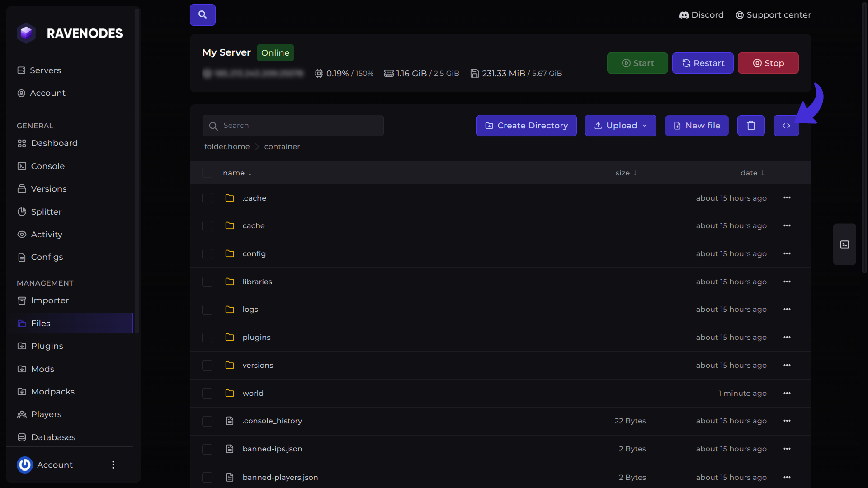Viewport: 868px width, 488px height.
Task: Check the versions folder checkbox
Action: tap(207, 365)
